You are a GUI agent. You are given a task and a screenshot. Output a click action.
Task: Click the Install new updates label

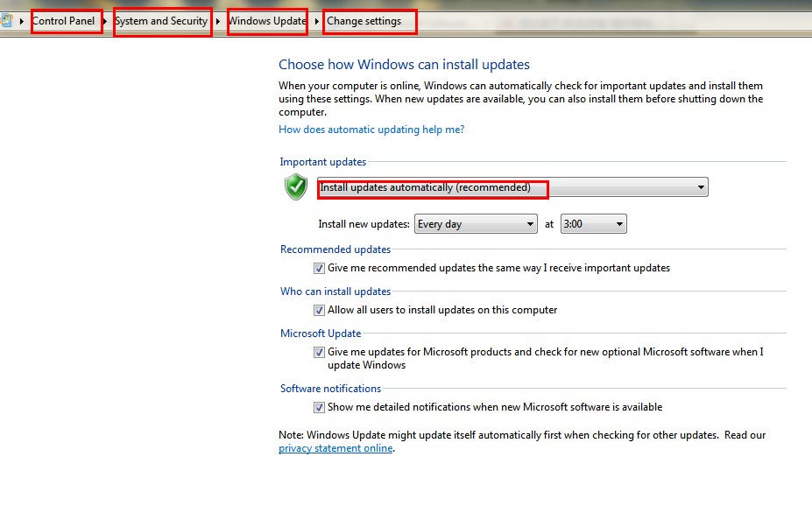coord(364,224)
